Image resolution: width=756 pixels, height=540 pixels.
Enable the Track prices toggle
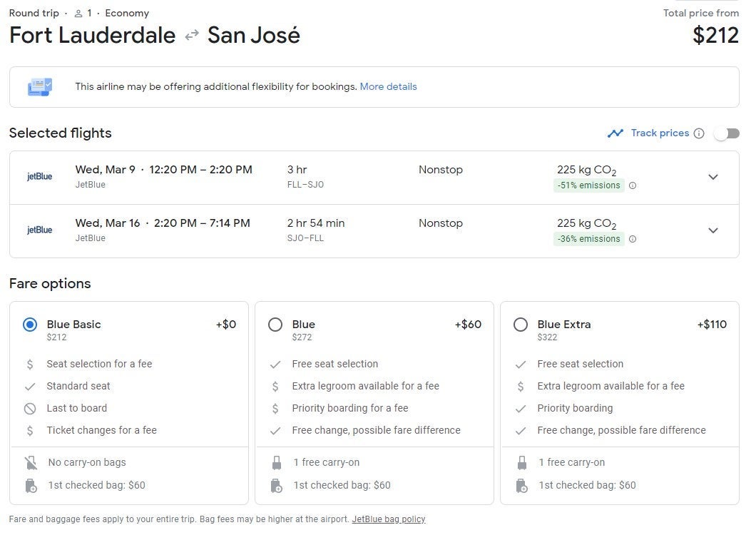pyautogui.click(x=727, y=133)
